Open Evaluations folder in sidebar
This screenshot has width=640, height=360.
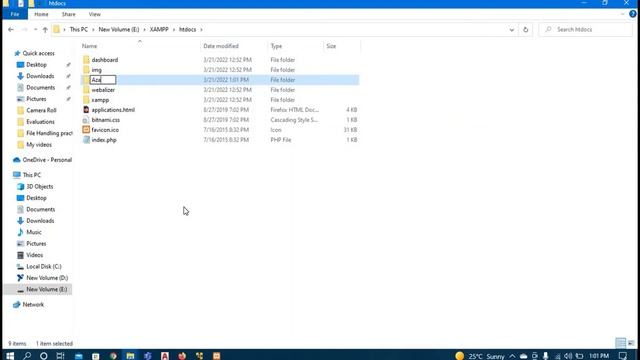click(x=40, y=122)
